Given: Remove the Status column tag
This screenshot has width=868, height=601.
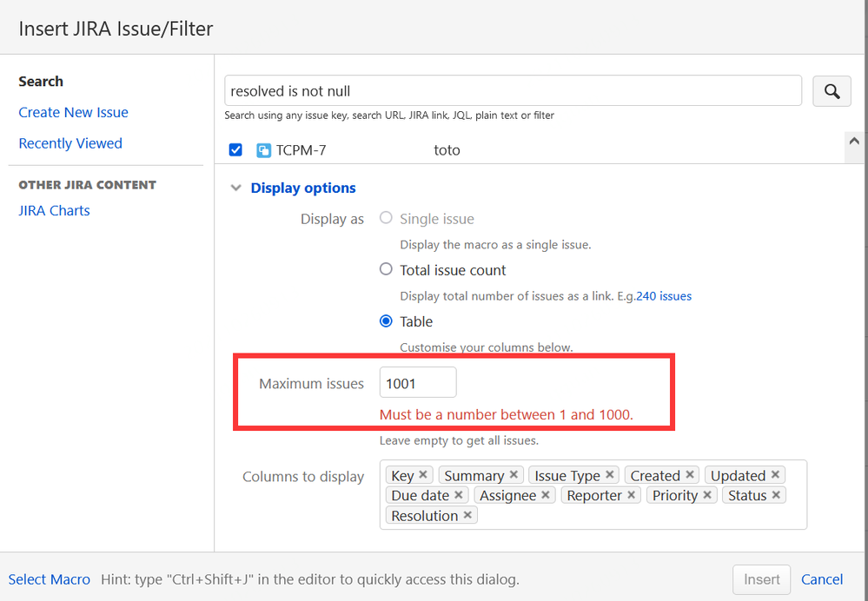Looking at the screenshot, I should (x=776, y=494).
